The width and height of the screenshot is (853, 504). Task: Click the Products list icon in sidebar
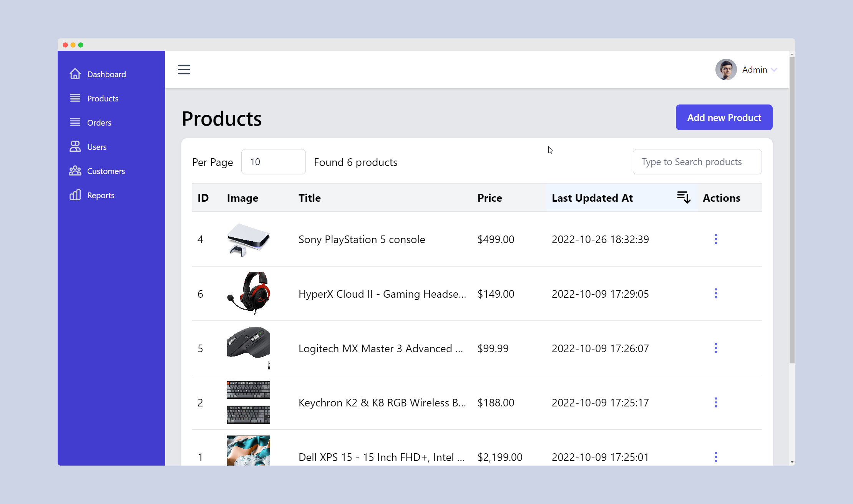[75, 98]
